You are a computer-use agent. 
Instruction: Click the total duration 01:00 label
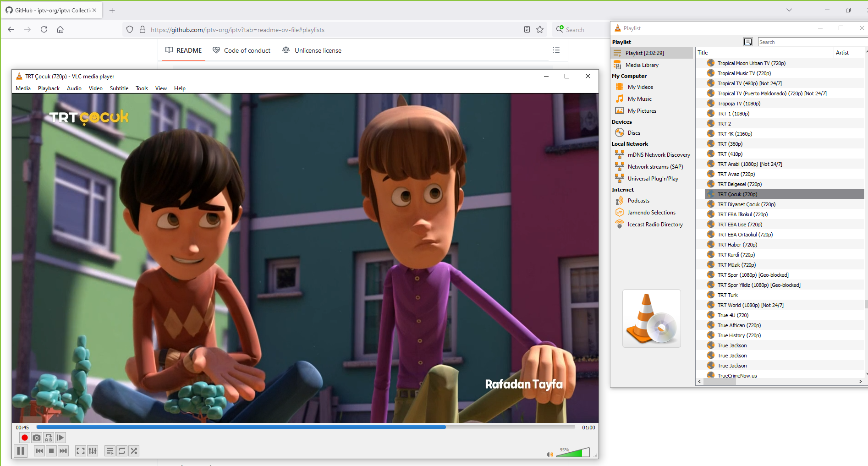[x=588, y=428]
